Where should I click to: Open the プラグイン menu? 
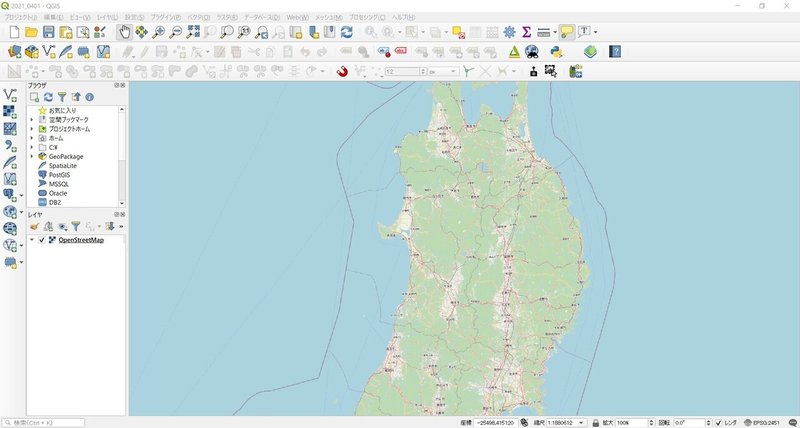tap(165, 17)
